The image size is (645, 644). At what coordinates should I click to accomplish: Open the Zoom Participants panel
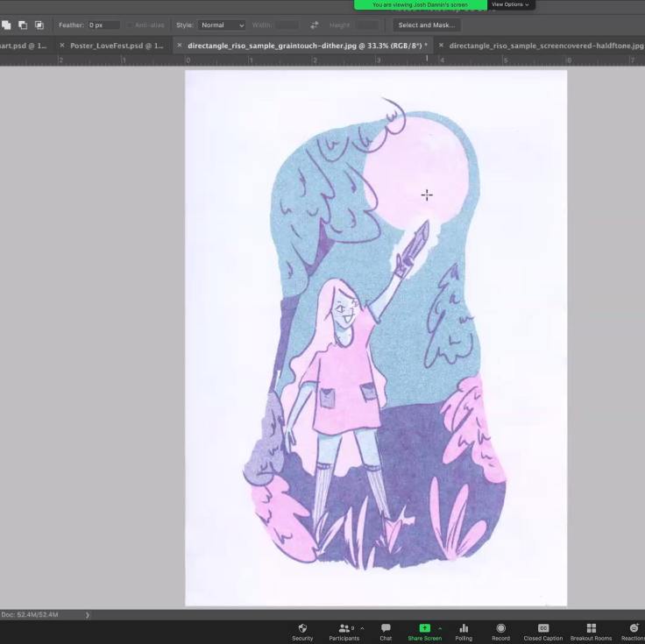click(344, 631)
